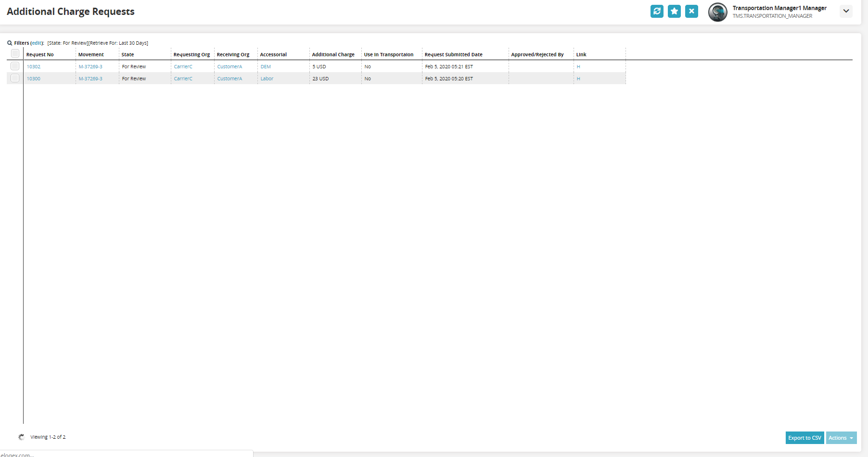Open movement M-37269-3 for request 10302
The height and width of the screenshot is (457, 868).
click(90, 66)
